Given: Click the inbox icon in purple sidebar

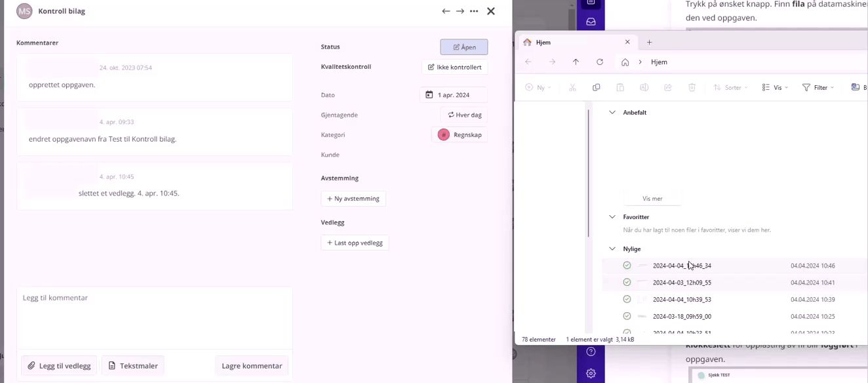Looking at the screenshot, I should (x=591, y=22).
